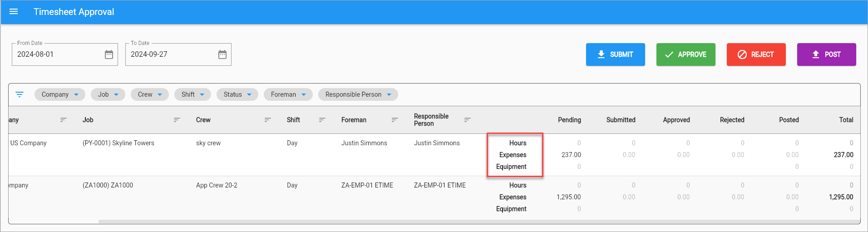The image size is (868, 232).
Task: Click the From Date input field
Action: (x=58, y=54)
